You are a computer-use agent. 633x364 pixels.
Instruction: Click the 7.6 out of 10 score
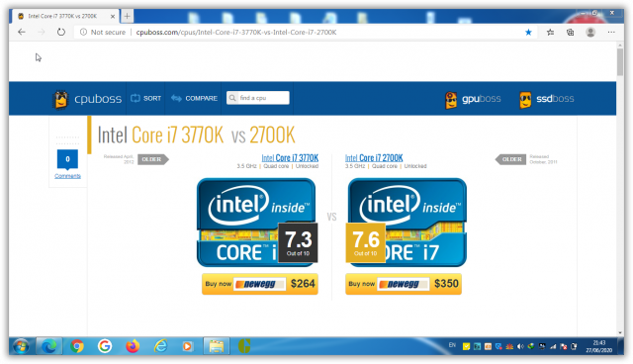tap(366, 242)
